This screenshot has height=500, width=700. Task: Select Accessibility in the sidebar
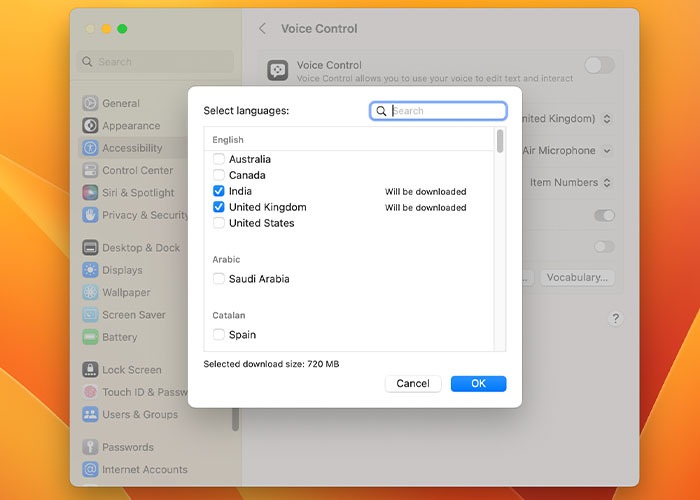click(x=134, y=148)
